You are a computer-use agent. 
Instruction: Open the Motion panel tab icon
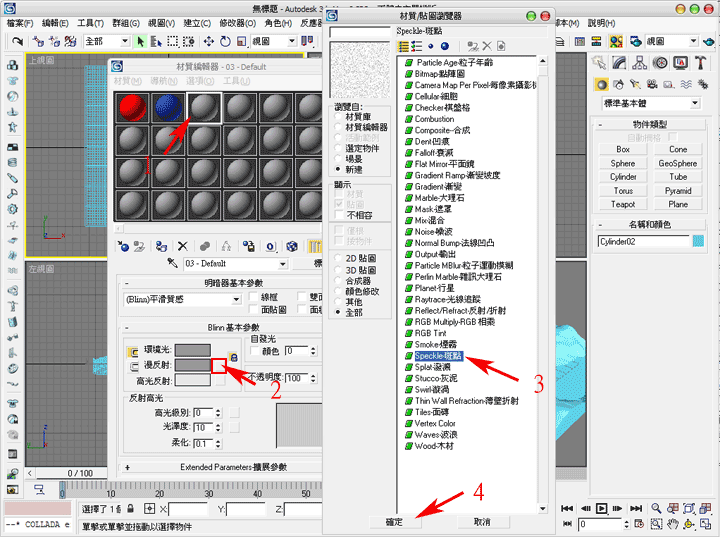pos(660,63)
